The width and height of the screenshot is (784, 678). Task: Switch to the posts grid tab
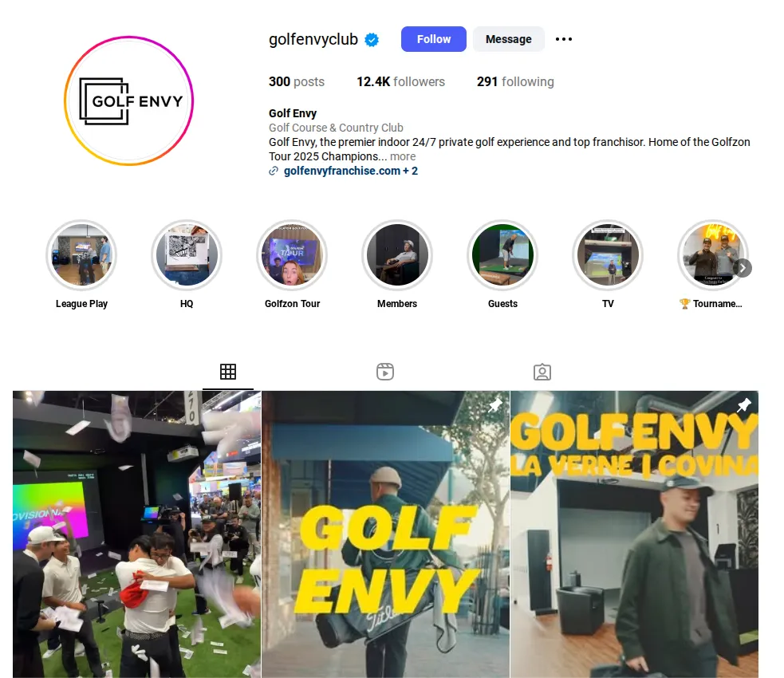click(x=228, y=372)
